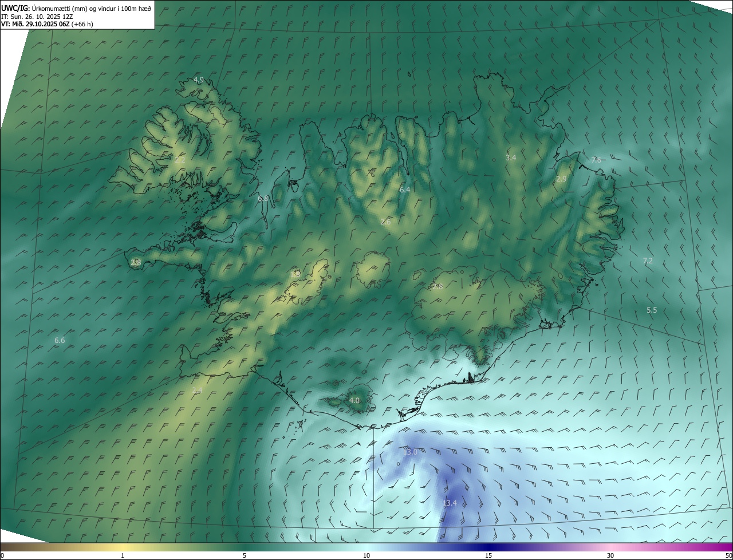Select the IT: Sun. 26. 10. 2025 12Z line
The height and width of the screenshot is (560, 733).
click(x=37, y=17)
